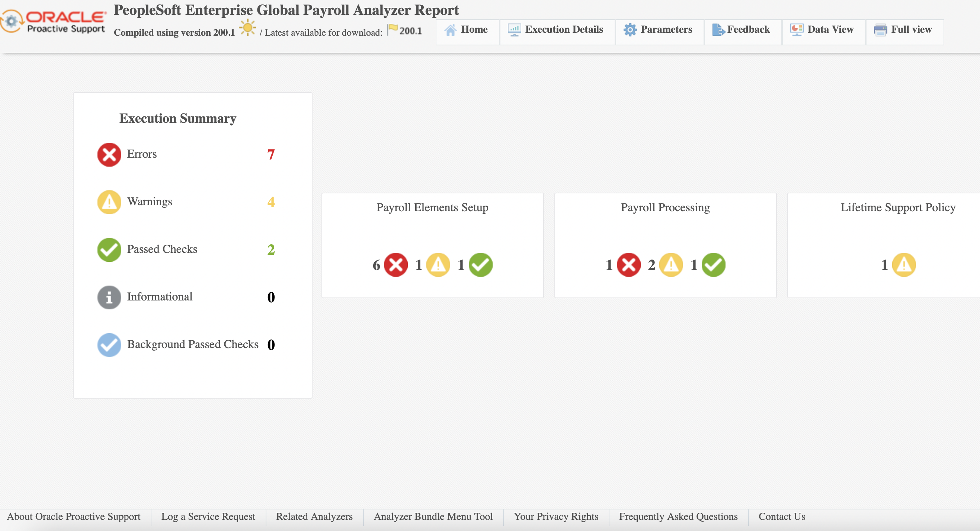
Task: Click the Log a Service Request link
Action: (x=208, y=516)
